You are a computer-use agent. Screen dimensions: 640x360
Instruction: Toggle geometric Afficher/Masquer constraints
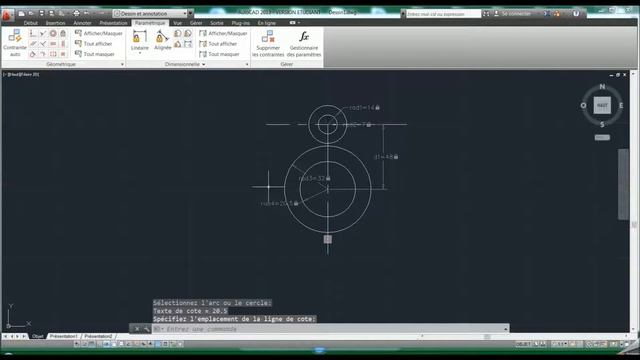pos(98,33)
